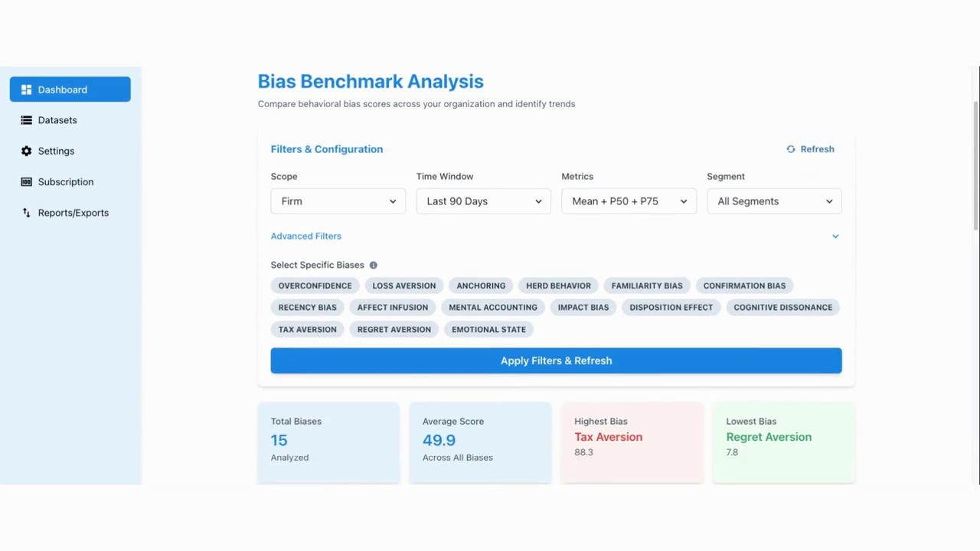This screenshot has height=551, width=980.
Task: Toggle the Overconfidence bias chip
Action: pos(315,285)
